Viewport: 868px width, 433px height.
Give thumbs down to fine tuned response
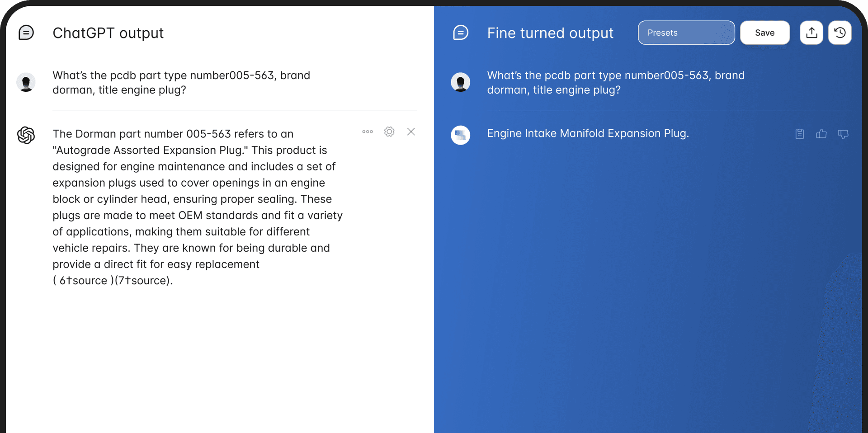pos(843,134)
